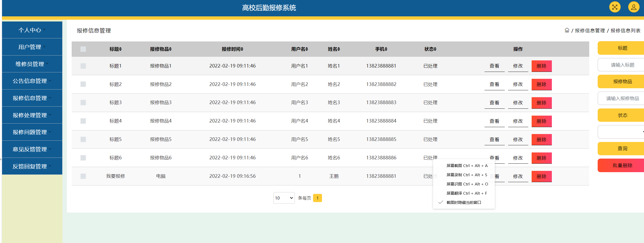This screenshot has width=644, height=243.
Task: Expand the 用户管理 sidebar menu
Action: click(x=30, y=47)
